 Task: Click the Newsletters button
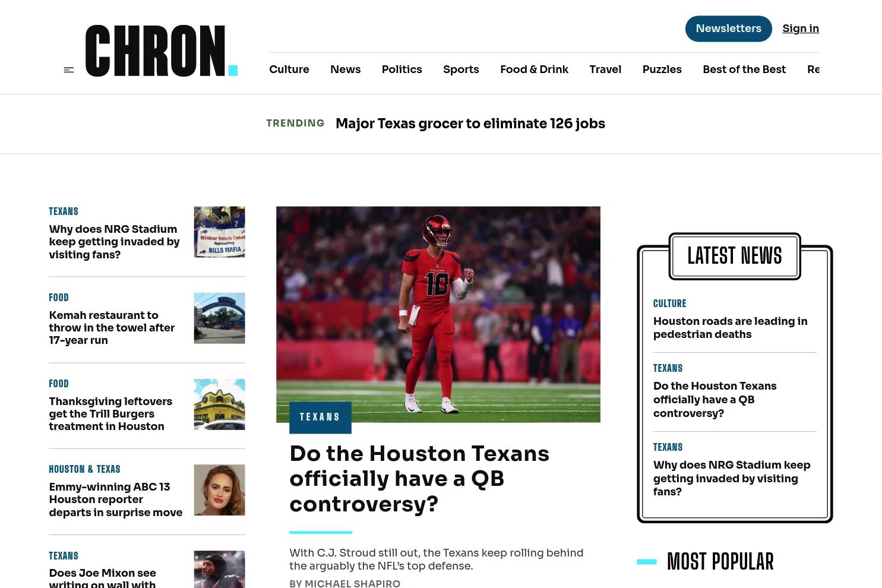point(729,29)
